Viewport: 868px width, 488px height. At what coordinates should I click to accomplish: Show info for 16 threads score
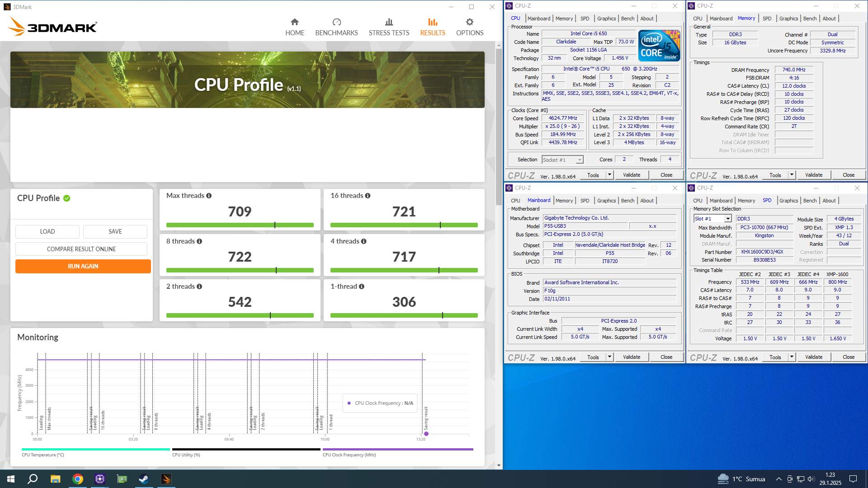click(368, 196)
